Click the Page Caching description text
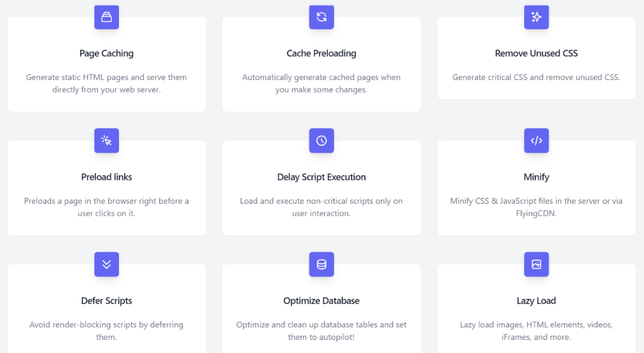Image resolution: width=644 pixels, height=353 pixels. click(106, 84)
